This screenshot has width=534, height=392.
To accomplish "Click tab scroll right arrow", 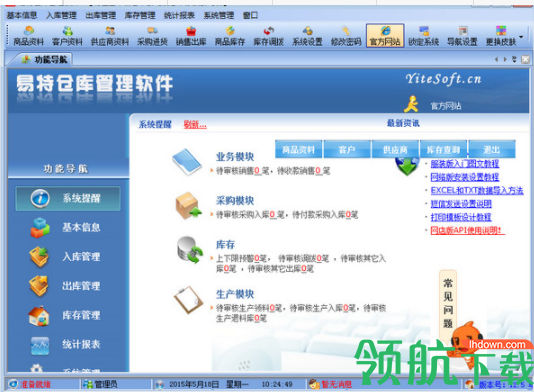I will point(505,60).
